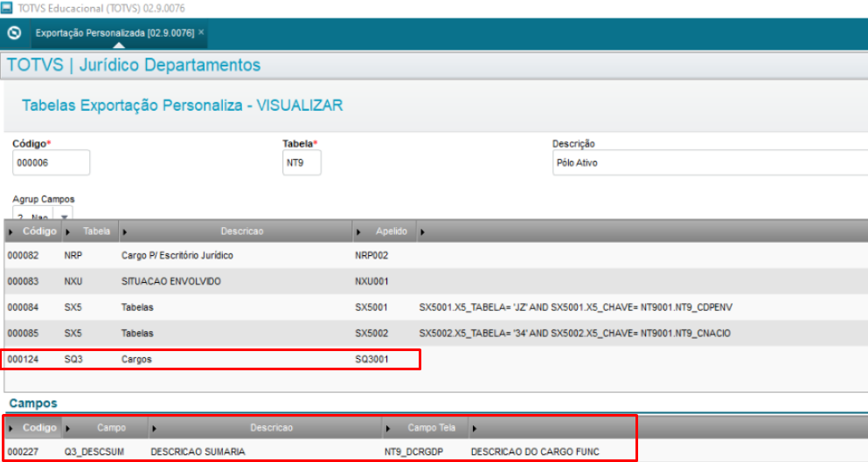Select row 000085 with alias SX5002
Image resolution: width=868 pixels, height=462 pixels.
pyautogui.click(x=435, y=333)
